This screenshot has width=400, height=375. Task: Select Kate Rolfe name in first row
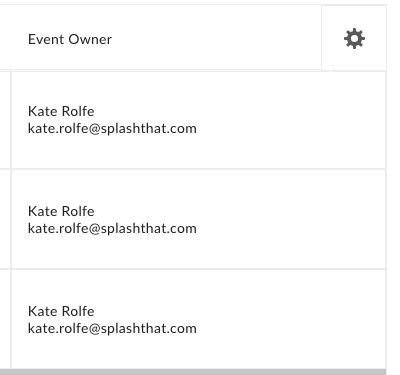[x=61, y=111]
